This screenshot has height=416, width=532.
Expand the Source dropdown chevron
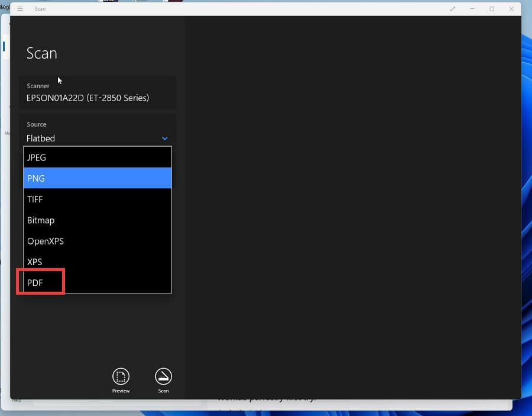(x=164, y=138)
